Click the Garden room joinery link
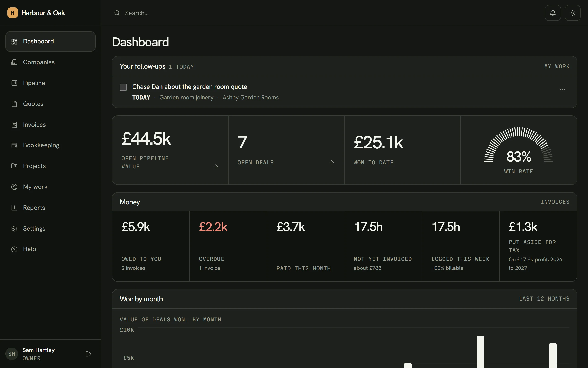This screenshot has height=368, width=588. click(186, 98)
